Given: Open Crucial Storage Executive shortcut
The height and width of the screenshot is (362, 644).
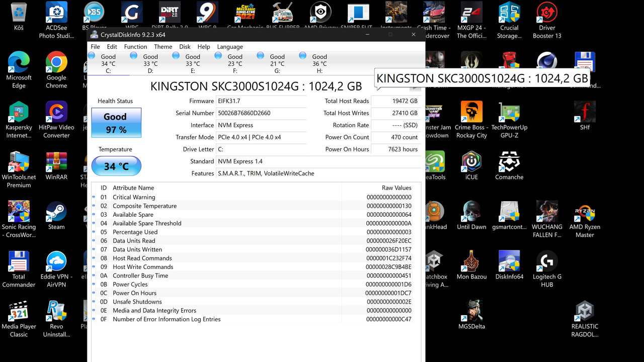Looking at the screenshot, I should pyautogui.click(x=509, y=20).
